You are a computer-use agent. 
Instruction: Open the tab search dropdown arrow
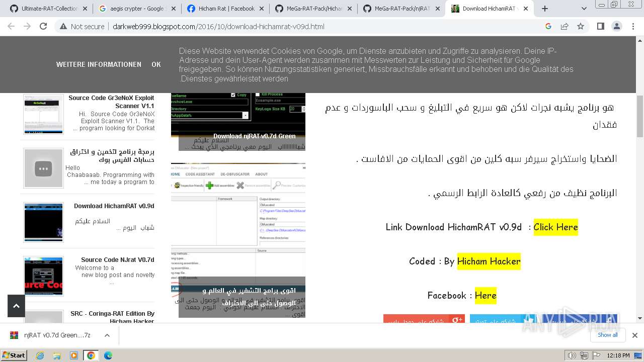click(x=584, y=9)
